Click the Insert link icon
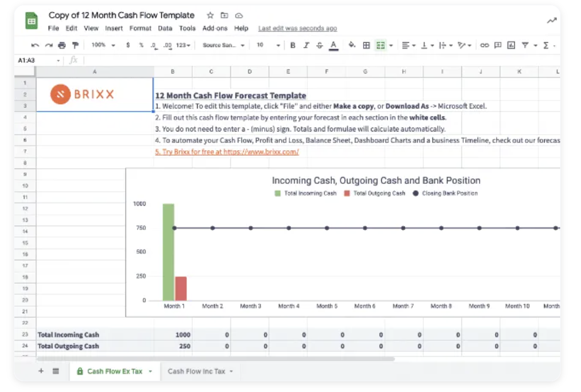Viewport: 581px width, 392px height. tap(484, 45)
